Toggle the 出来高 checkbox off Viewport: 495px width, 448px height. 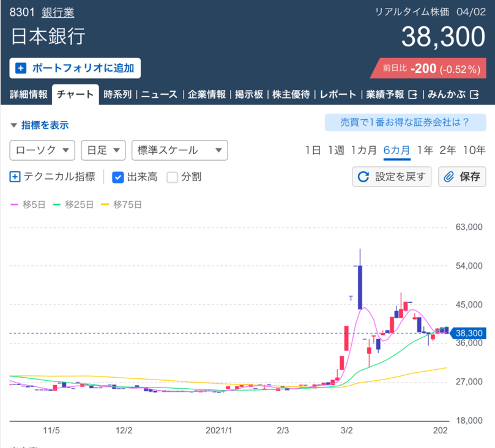point(117,177)
